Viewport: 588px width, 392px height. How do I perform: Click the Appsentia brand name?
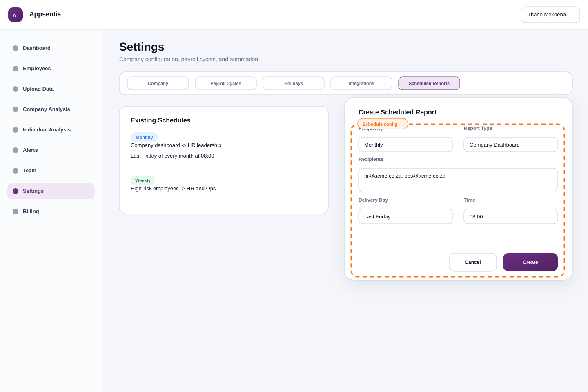click(45, 14)
